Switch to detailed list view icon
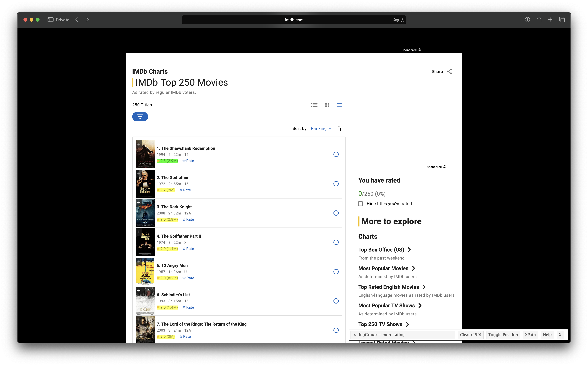Image resolution: width=588 pixels, height=366 pixels. [314, 105]
